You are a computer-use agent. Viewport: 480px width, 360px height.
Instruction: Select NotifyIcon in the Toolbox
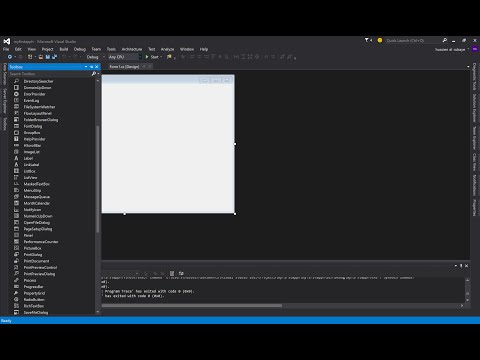tap(32, 210)
